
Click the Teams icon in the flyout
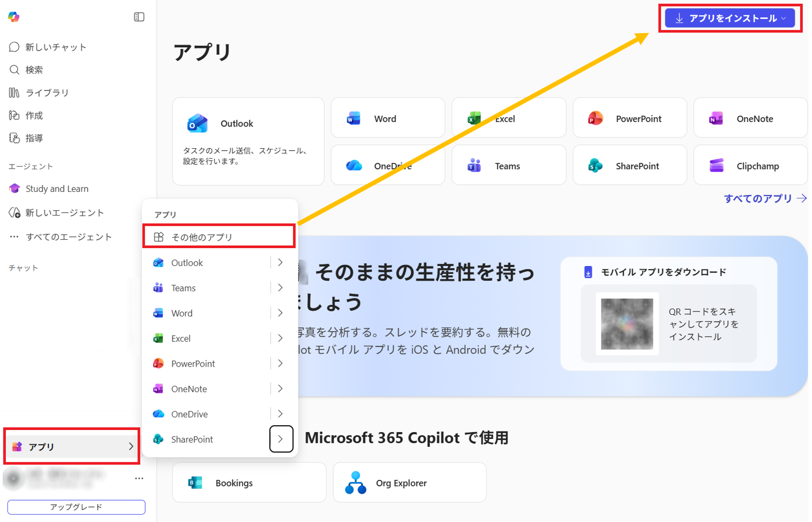click(158, 288)
